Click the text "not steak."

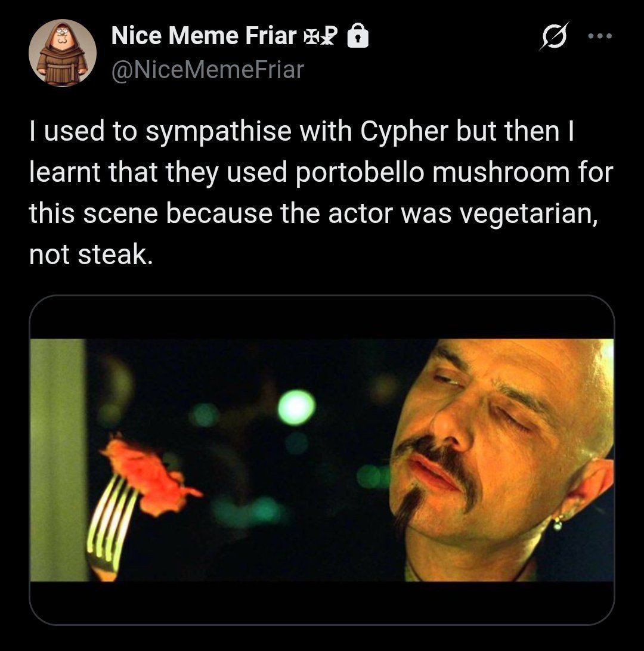point(91,255)
